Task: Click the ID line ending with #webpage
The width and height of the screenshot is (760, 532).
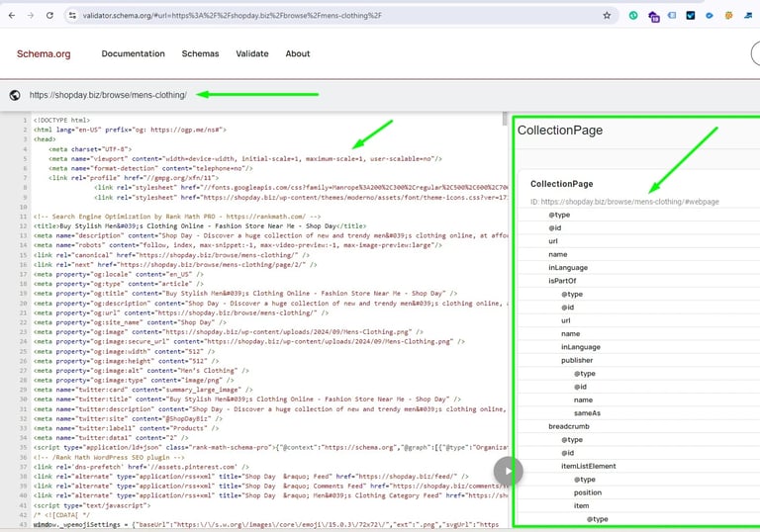Action: [624, 202]
